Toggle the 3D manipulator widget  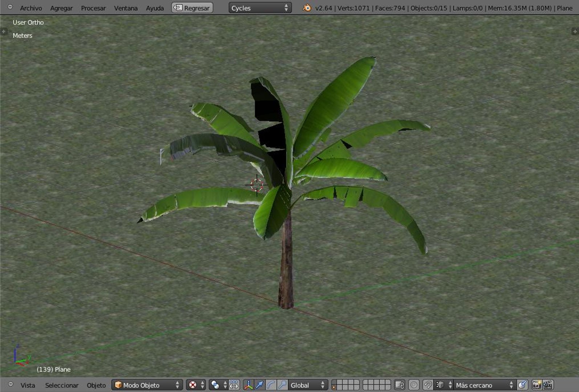[248, 385]
